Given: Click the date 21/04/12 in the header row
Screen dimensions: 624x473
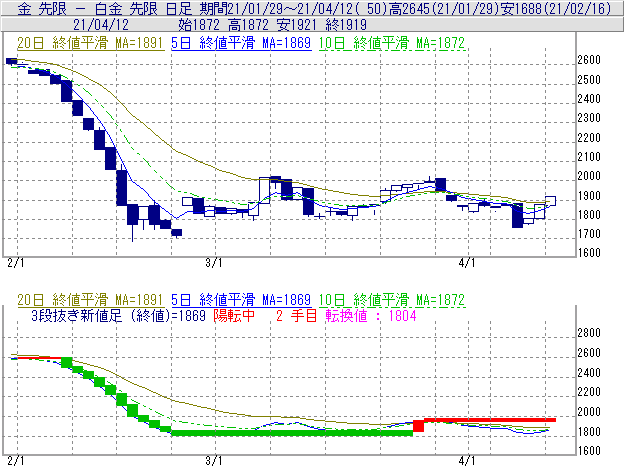Looking at the screenshot, I should point(101,25).
